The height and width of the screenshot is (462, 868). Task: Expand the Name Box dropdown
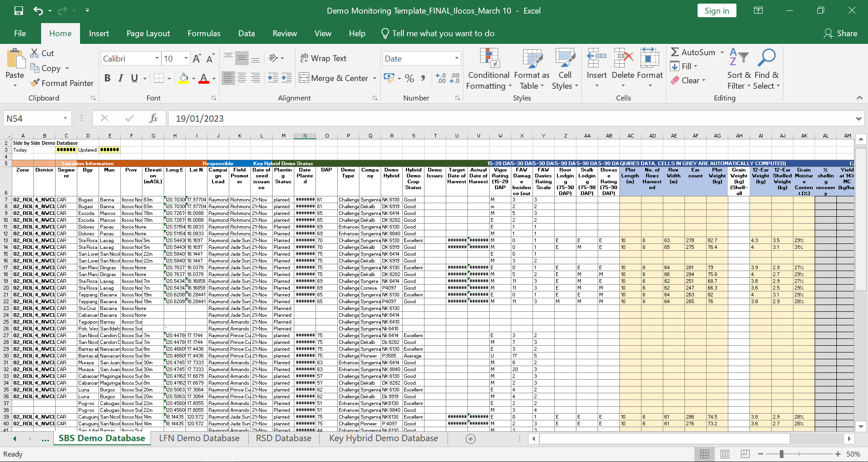pyautogui.click(x=65, y=118)
